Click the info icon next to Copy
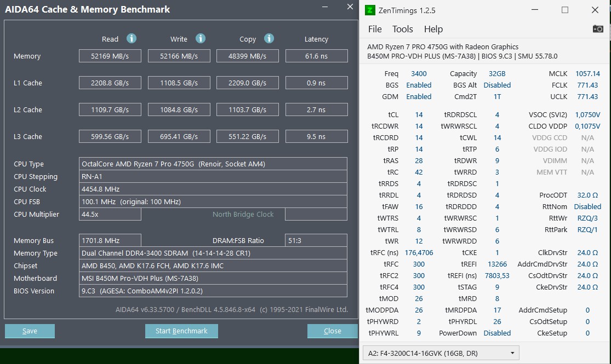The width and height of the screenshot is (611, 364). tap(269, 38)
